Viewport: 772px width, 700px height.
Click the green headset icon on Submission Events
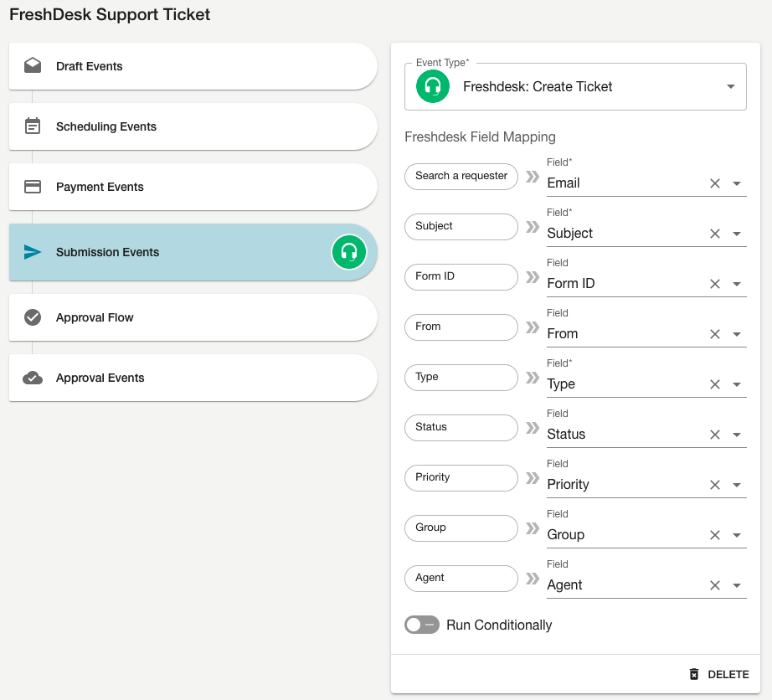tap(349, 252)
